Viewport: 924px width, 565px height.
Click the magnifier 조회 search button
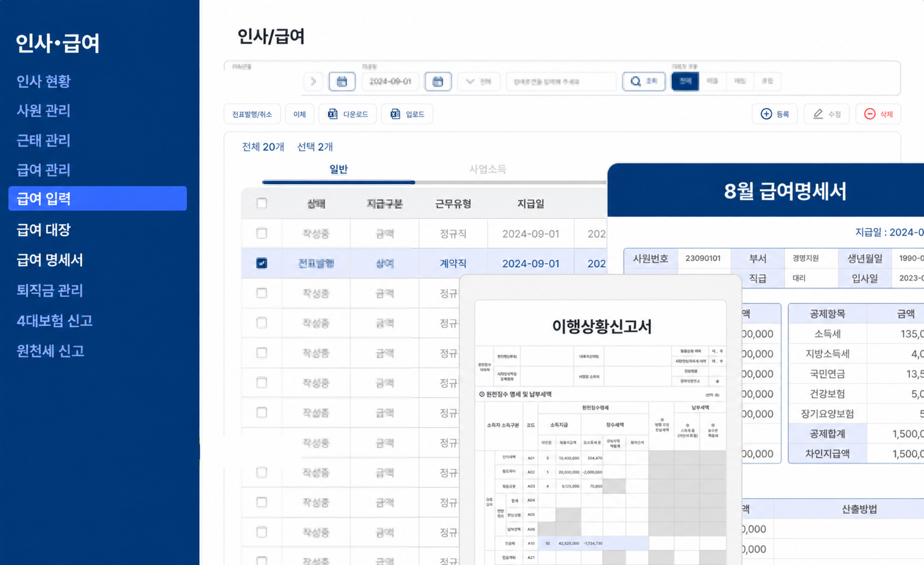click(x=644, y=81)
